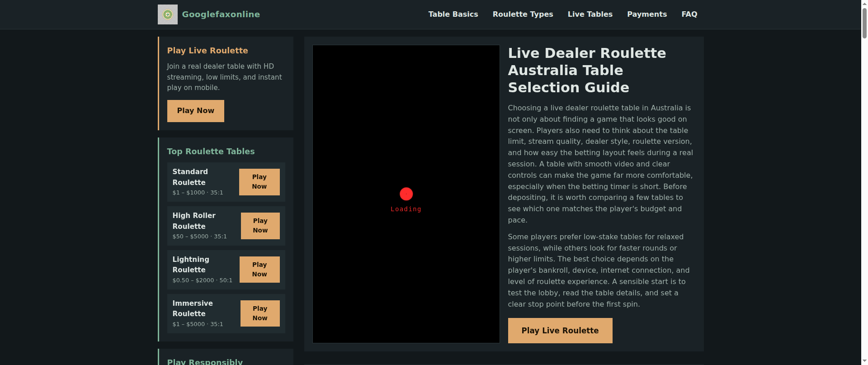Click the page vertical scrollbar thumb
868x365 pixels.
(x=864, y=23)
